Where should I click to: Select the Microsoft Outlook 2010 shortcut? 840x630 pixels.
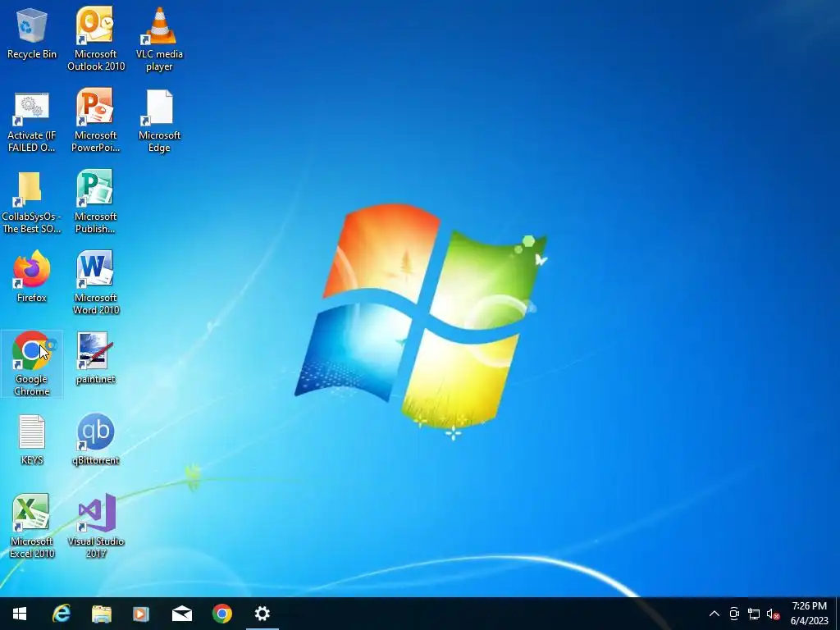pyautogui.click(x=95, y=39)
